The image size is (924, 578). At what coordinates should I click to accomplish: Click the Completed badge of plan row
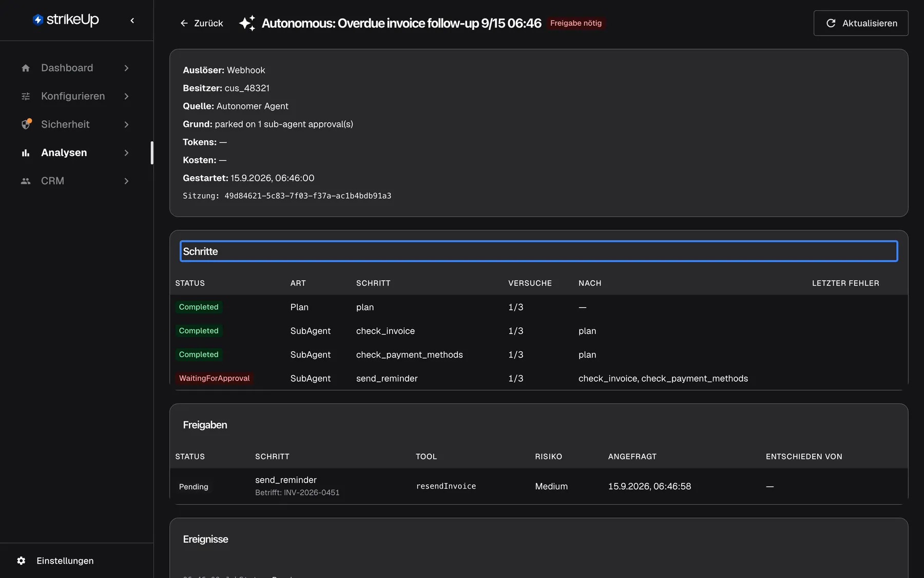tap(199, 307)
